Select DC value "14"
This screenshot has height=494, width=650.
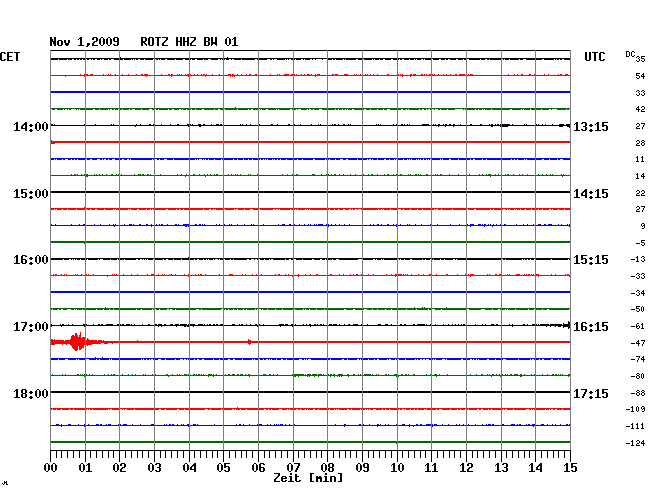point(640,176)
